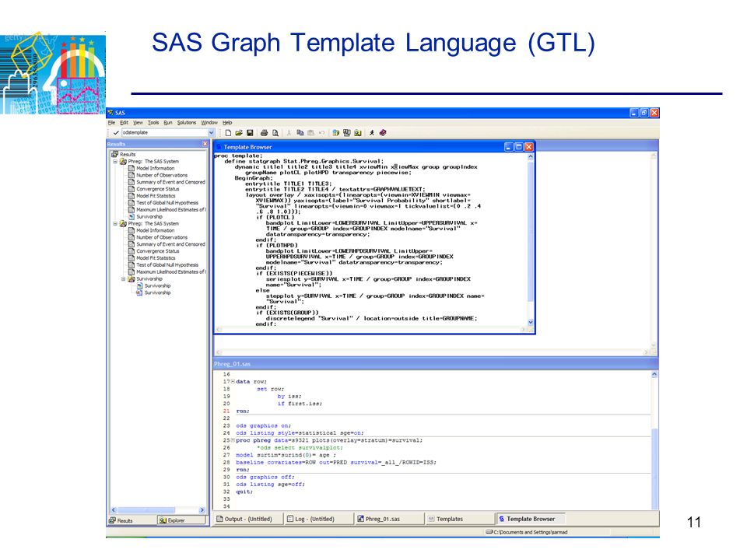Click the Undo arrow icon
The image size is (747, 560).
321,133
